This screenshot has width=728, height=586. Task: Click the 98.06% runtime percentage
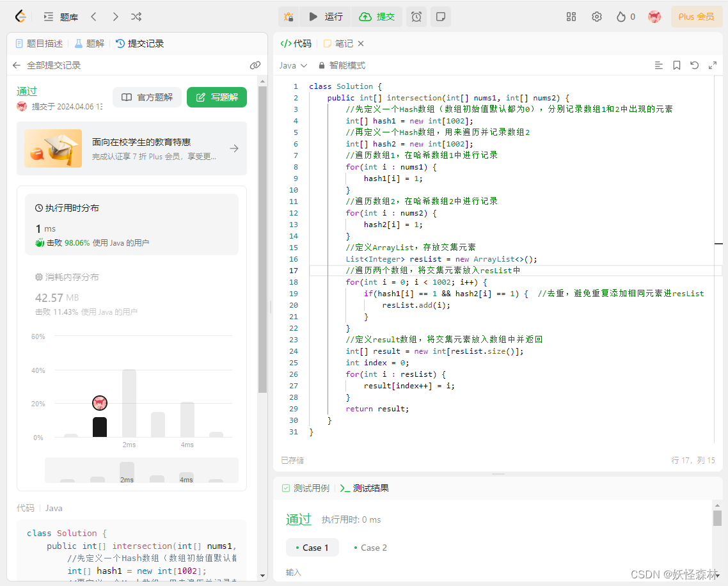pos(77,243)
